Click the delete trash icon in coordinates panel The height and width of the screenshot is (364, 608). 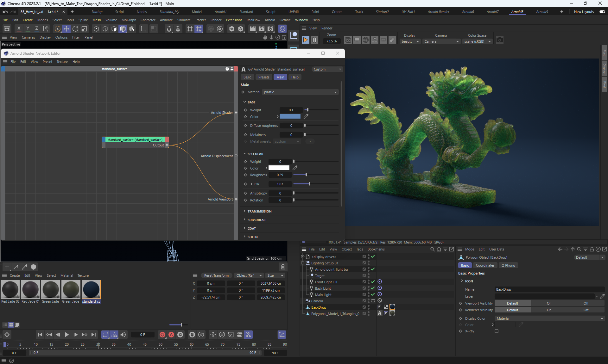tap(283, 267)
